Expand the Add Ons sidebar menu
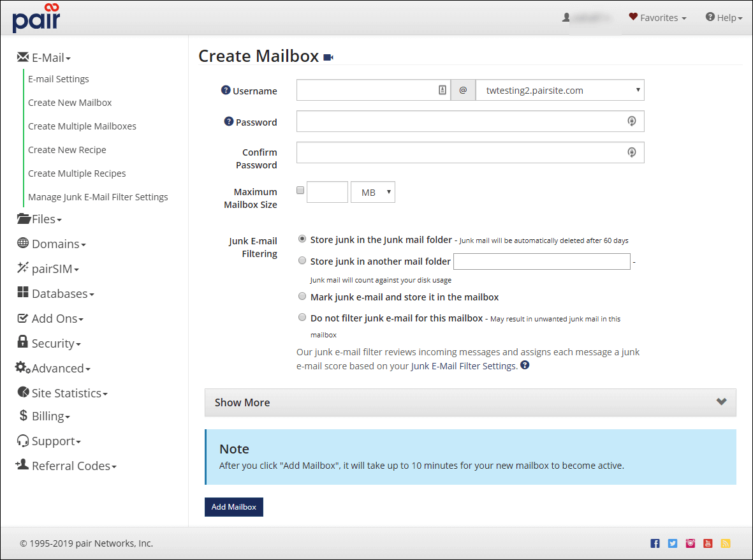Viewport: 753px width, 560px height. 50,318
